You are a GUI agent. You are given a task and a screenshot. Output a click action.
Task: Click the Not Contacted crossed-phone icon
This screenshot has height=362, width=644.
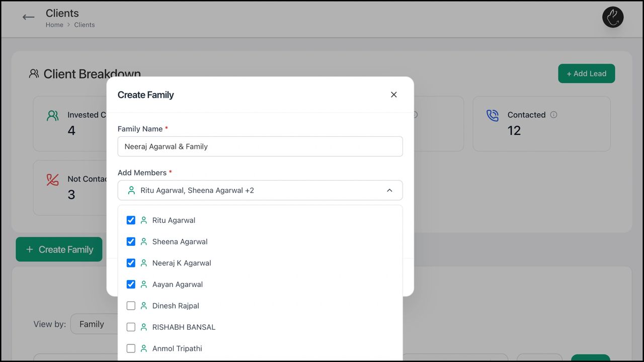[52, 179]
